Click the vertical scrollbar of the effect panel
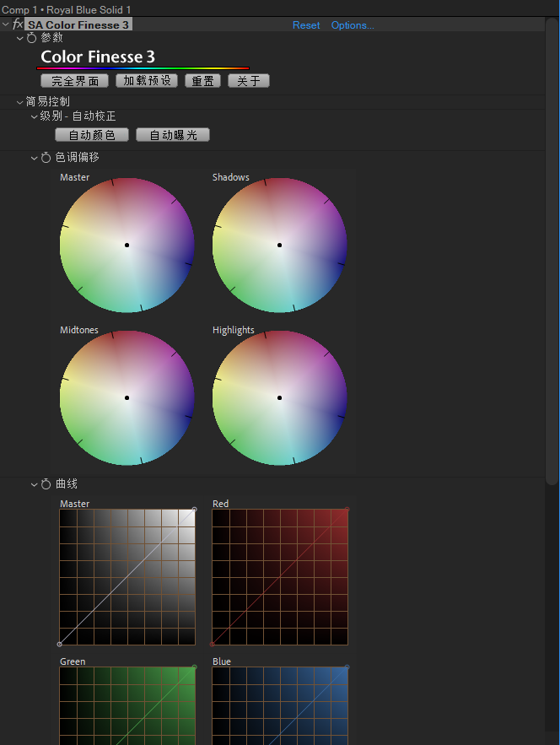Viewport: 560px width, 745px height. pos(552,251)
